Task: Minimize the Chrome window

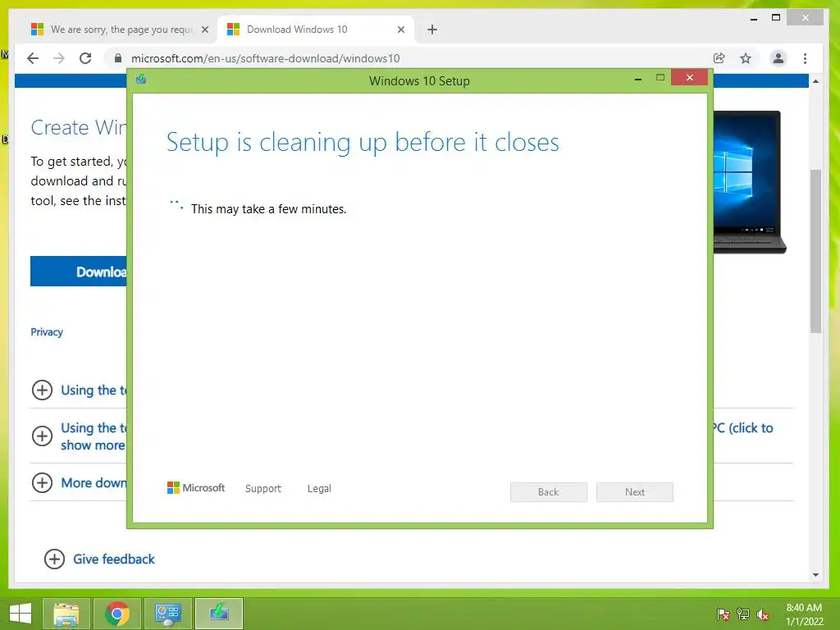Action: click(754, 18)
